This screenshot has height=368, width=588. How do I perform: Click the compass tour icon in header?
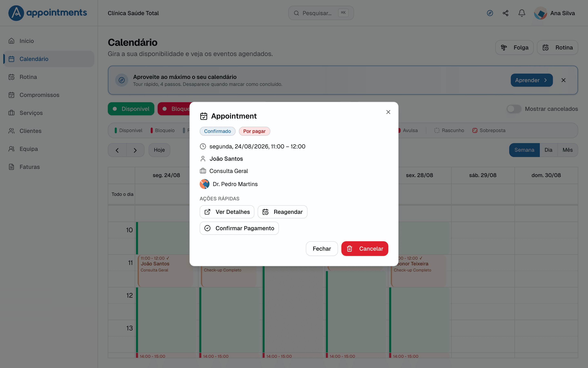(490, 13)
